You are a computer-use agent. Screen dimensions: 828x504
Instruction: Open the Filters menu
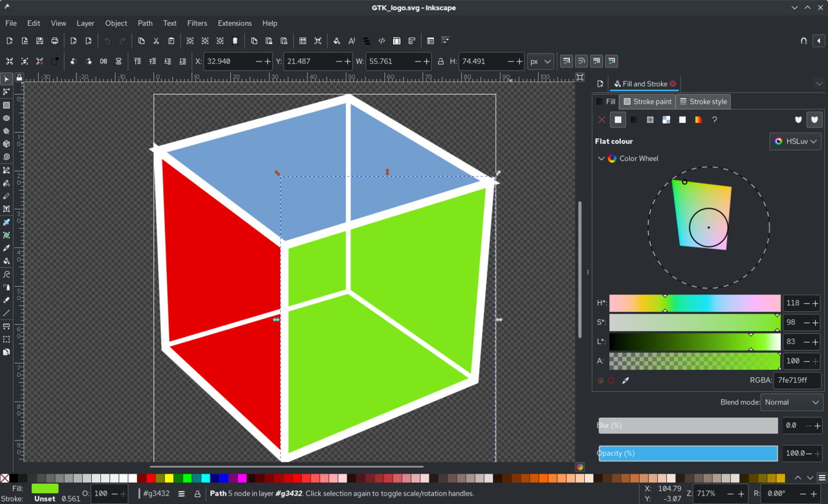click(197, 23)
